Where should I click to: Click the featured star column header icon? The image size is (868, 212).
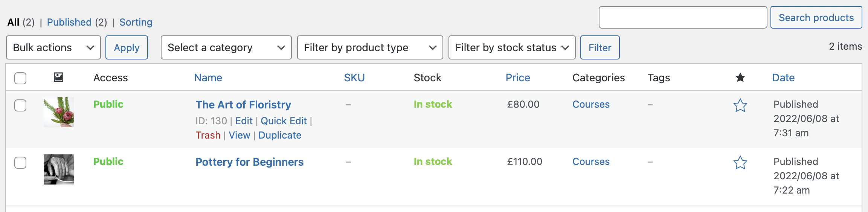740,78
